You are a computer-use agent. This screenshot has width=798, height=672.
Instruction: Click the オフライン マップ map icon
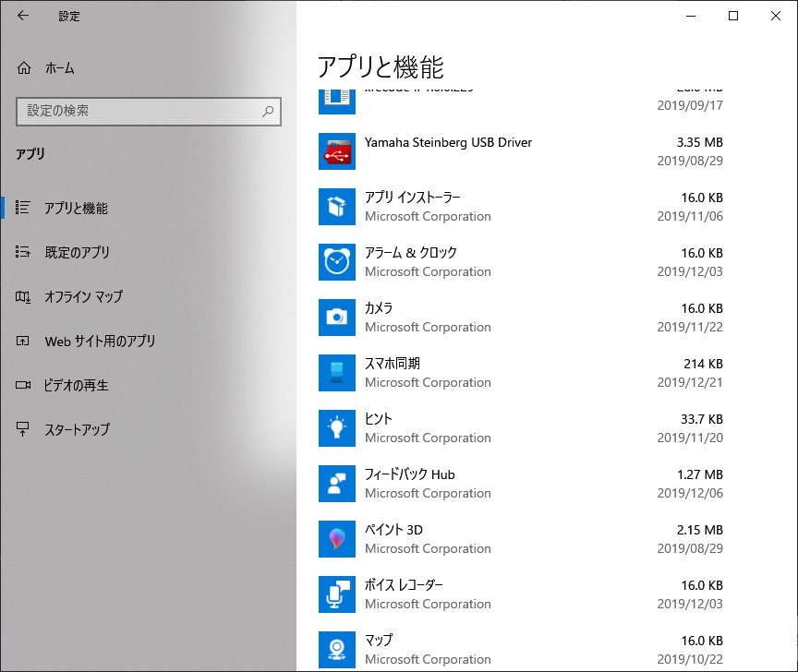pyautogui.click(x=22, y=296)
